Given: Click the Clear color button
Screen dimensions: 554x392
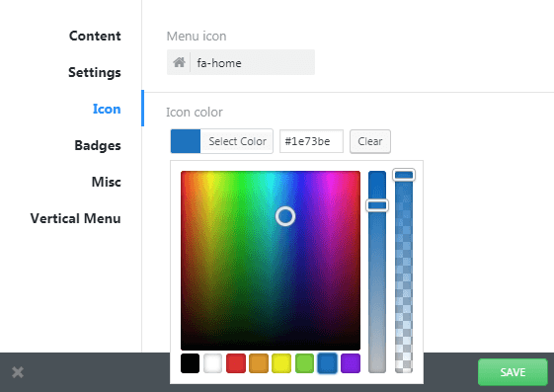Looking at the screenshot, I should 370,141.
